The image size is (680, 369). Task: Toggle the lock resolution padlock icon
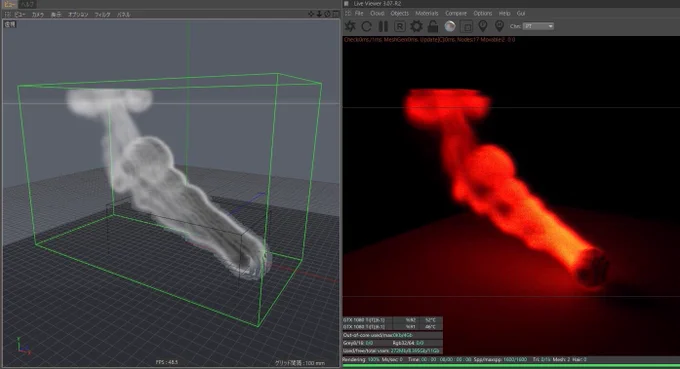[433, 26]
